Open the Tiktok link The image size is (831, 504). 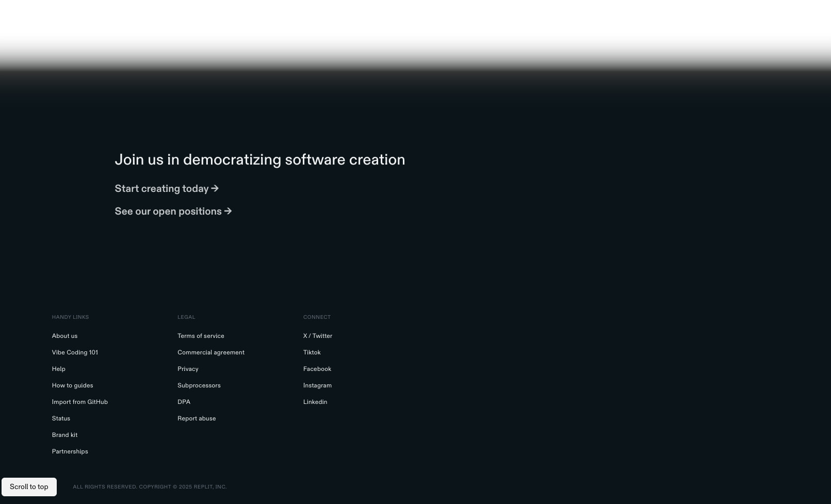click(x=312, y=352)
